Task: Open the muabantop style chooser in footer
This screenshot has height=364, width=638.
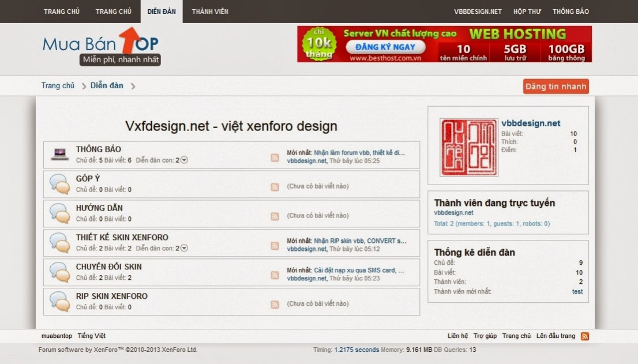Action: (x=57, y=336)
